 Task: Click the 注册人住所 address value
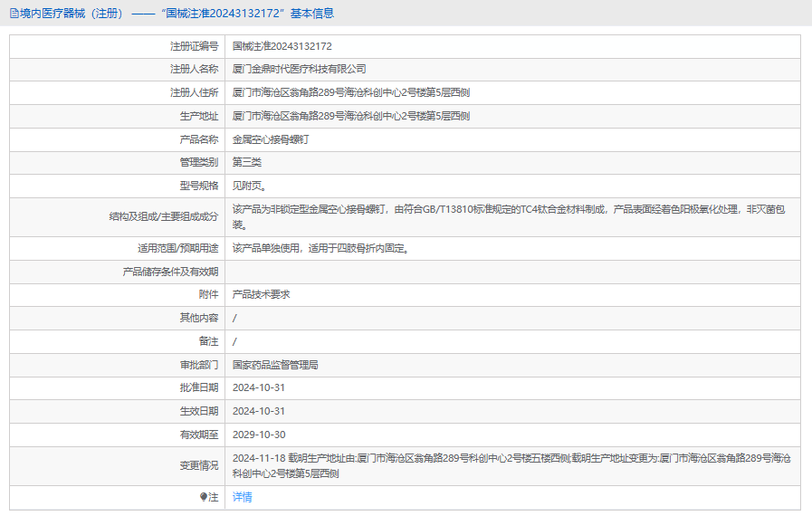[351, 92]
